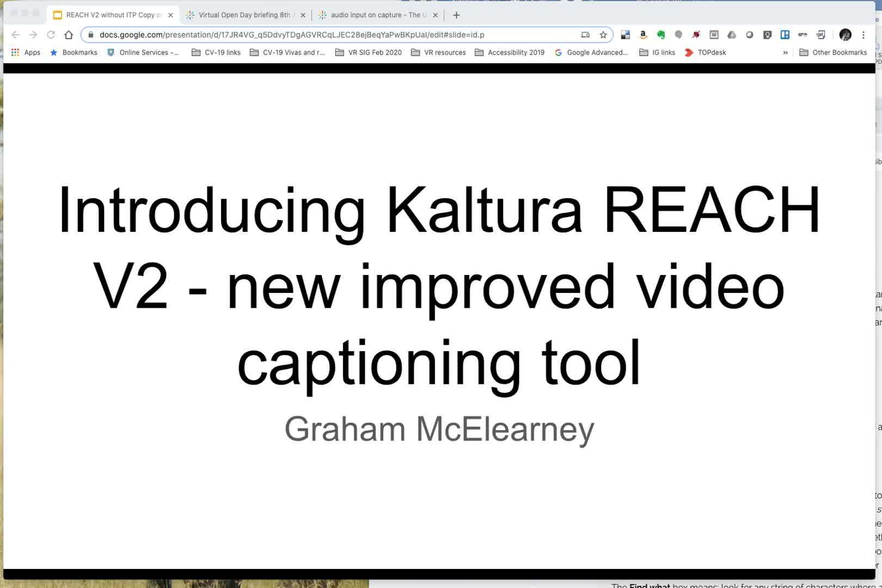882x588 pixels.
Task: Open the CV-19 Vivas bookmark folder
Action: [x=287, y=52]
